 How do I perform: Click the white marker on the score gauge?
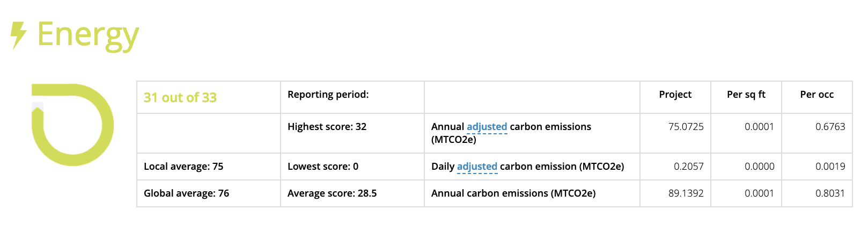pos(38,107)
